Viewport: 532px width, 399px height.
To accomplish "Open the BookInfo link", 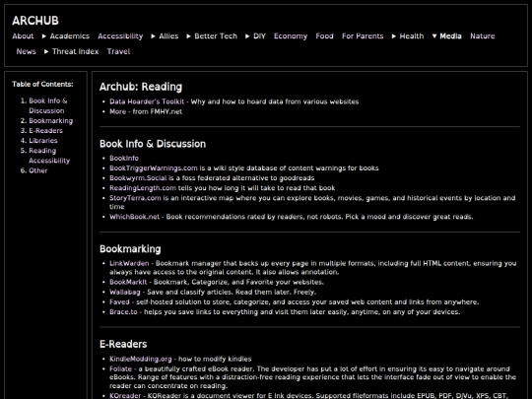I will (124, 158).
